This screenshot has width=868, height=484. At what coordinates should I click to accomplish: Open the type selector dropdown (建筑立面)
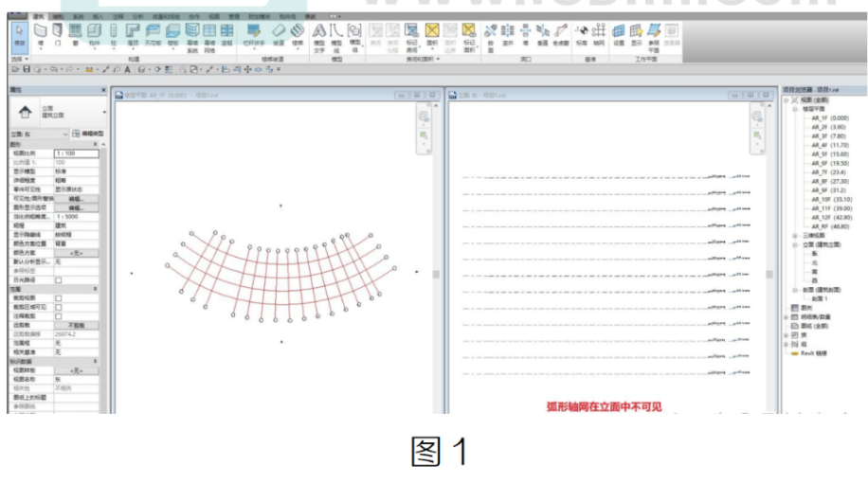coord(104,113)
